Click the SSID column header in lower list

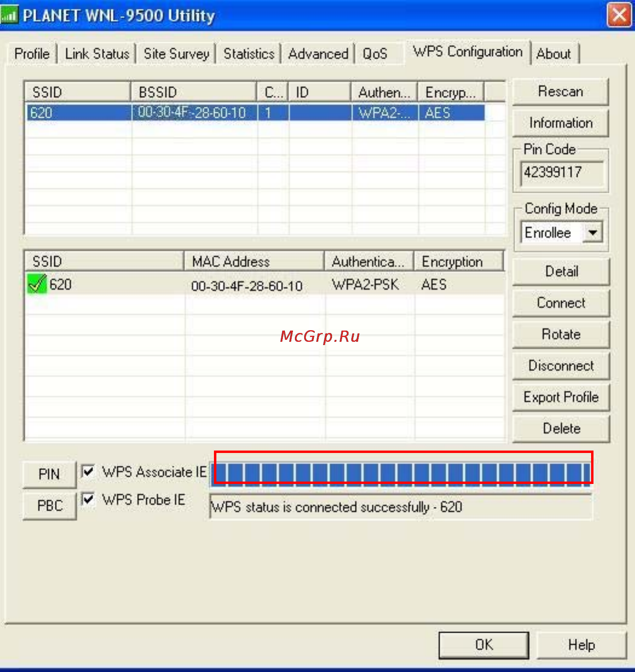tap(104, 262)
